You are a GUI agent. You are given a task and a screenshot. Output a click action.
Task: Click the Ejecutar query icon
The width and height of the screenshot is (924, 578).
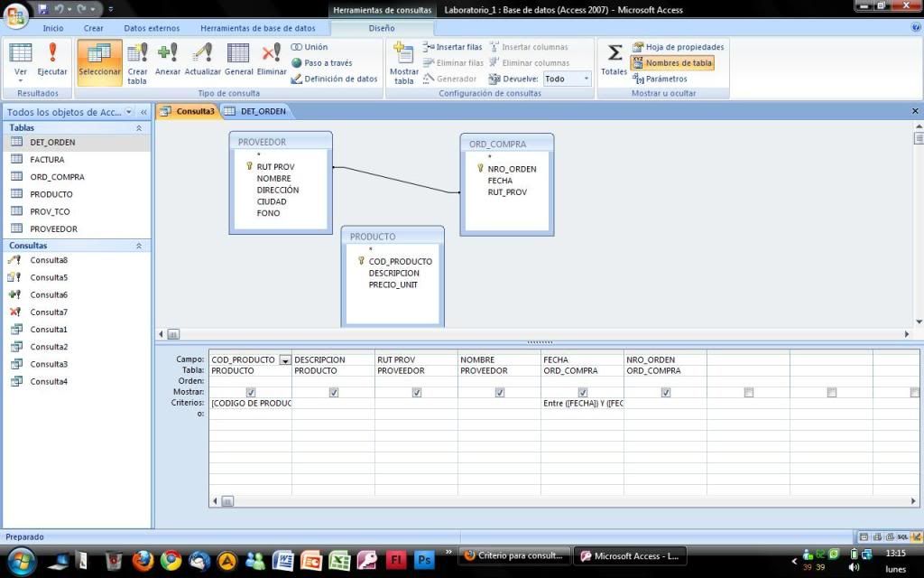point(52,59)
